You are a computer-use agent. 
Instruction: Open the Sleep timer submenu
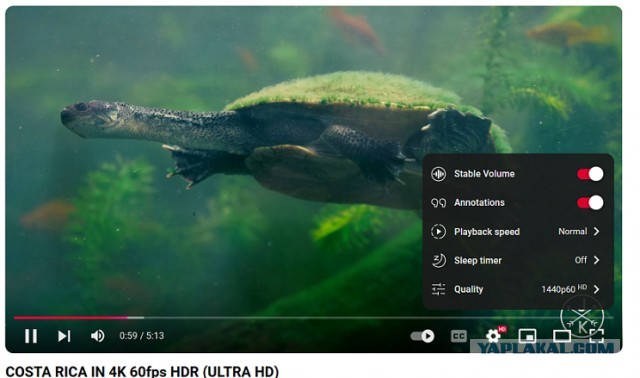518,260
